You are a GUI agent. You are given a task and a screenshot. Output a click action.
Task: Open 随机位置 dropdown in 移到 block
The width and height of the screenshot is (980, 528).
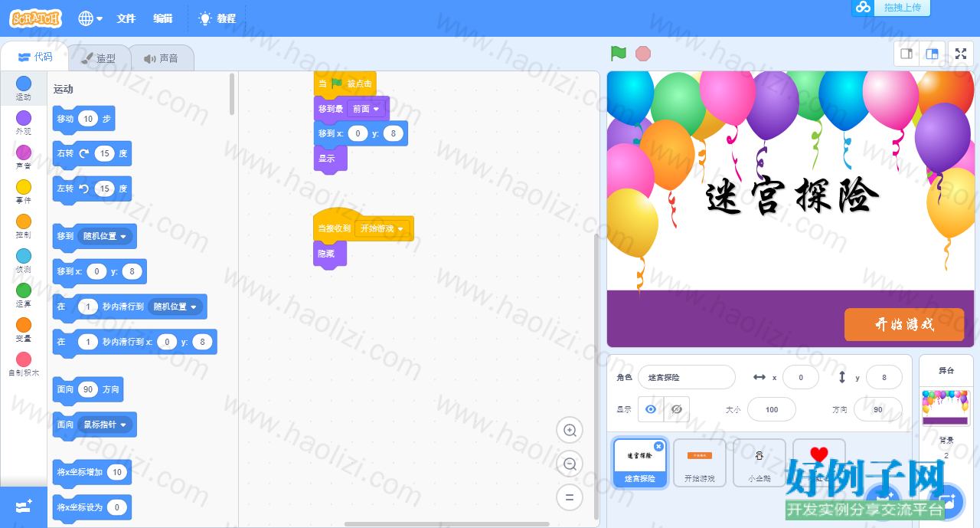[x=105, y=236]
